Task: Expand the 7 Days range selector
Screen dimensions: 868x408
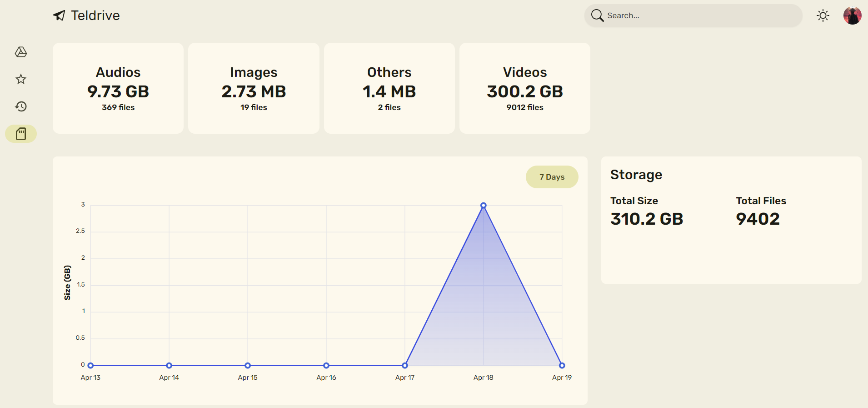Action: coord(552,177)
